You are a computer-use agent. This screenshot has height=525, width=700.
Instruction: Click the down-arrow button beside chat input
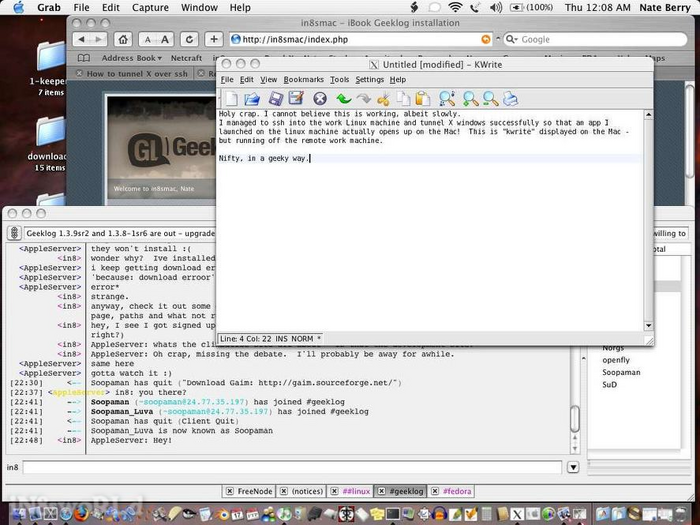tap(573, 467)
